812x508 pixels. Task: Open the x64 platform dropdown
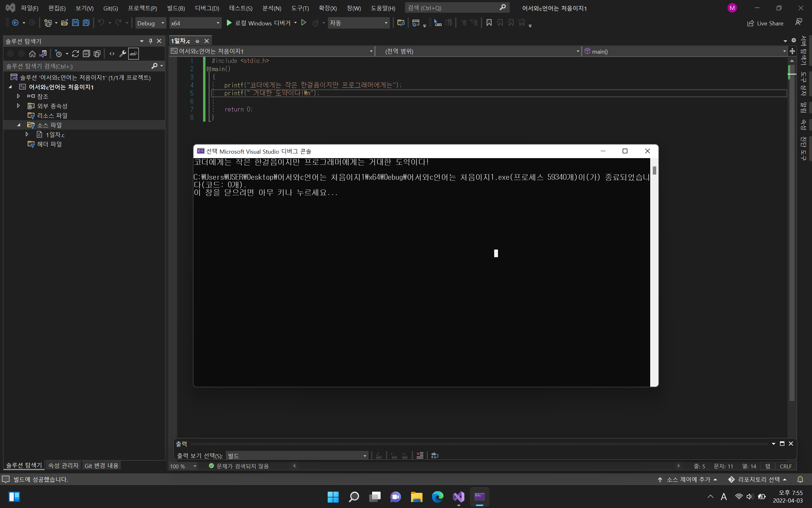click(195, 23)
